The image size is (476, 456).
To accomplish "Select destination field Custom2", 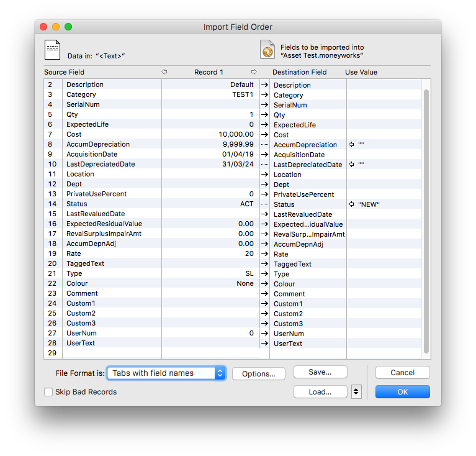I will coord(288,314).
